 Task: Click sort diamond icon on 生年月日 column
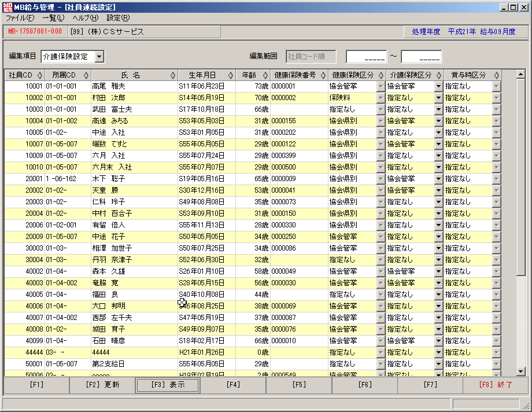231,75
